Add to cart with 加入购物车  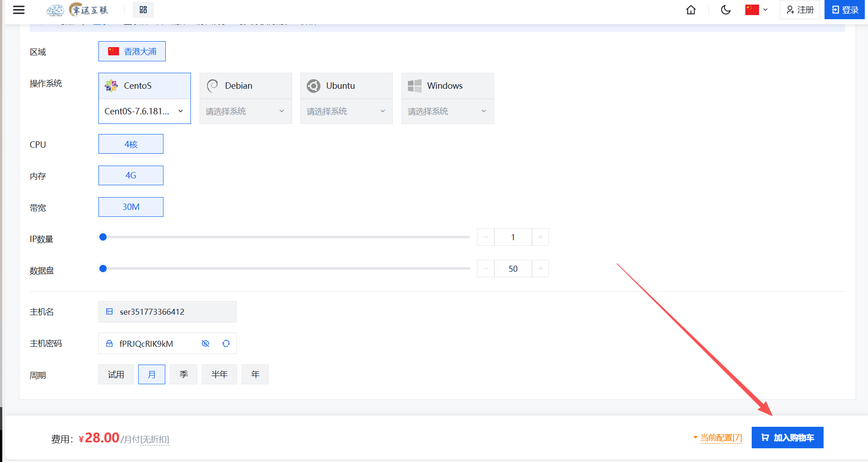click(787, 438)
